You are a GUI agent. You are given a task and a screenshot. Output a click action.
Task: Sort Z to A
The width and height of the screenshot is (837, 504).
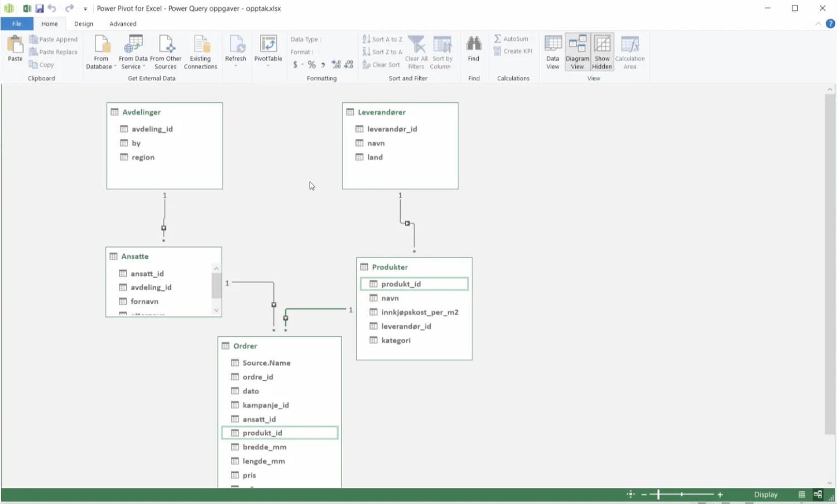pyautogui.click(x=382, y=52)
